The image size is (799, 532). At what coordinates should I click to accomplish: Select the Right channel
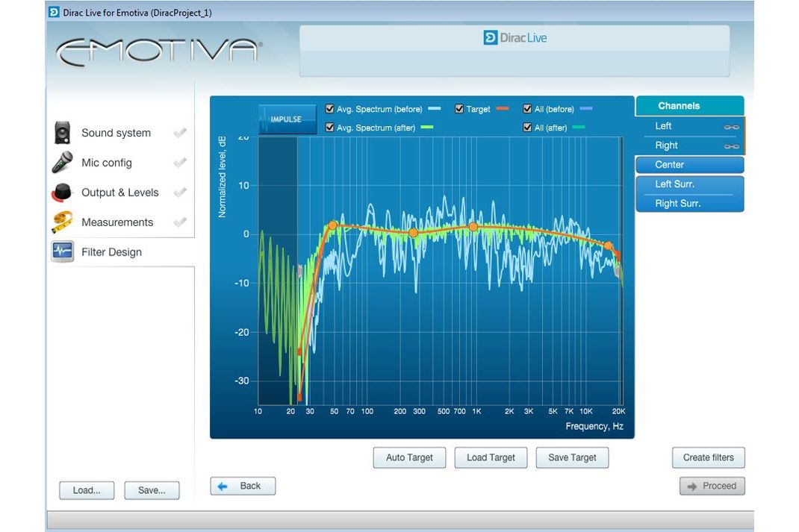pyautogui.click(x=690, y=145)
